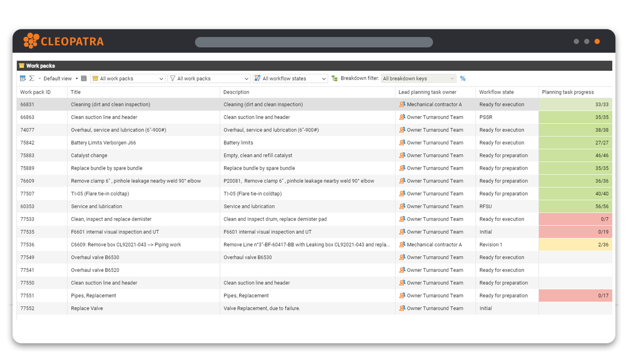Click the workflow states filter icon
The height and width of the screenshot is (364, 628).
[x=257, y=78]
